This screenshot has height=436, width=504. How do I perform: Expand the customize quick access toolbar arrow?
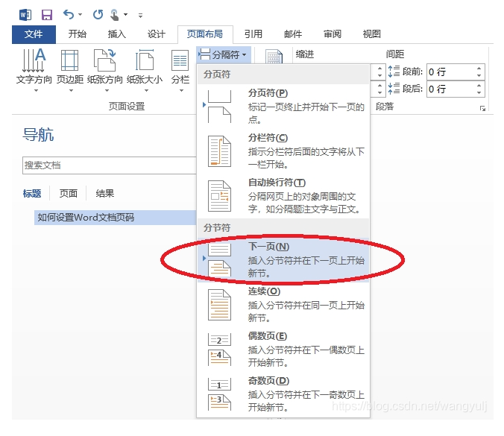pos(141,15)
